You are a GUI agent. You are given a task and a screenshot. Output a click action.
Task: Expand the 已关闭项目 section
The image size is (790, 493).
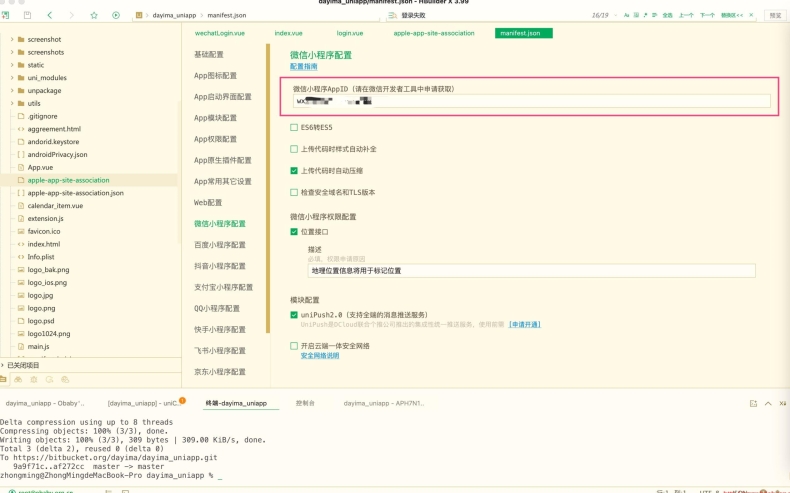tap(4, 366)
